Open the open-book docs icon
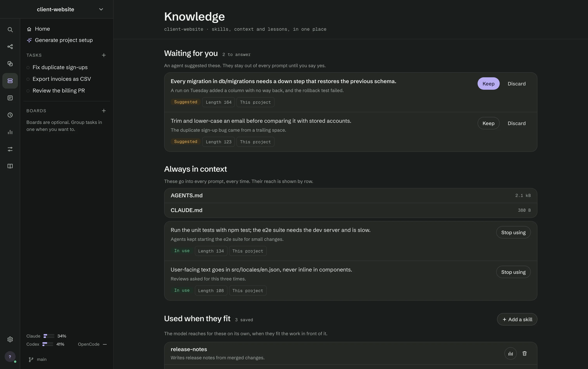The height and width of the screenshot is (369, 588). pyautogui.click(x=10, y=166)
